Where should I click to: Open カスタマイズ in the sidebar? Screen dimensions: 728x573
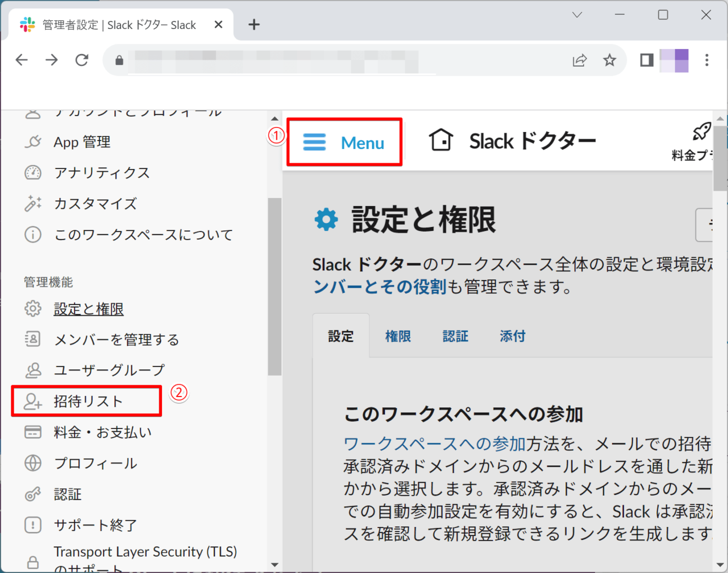(96, 203)
